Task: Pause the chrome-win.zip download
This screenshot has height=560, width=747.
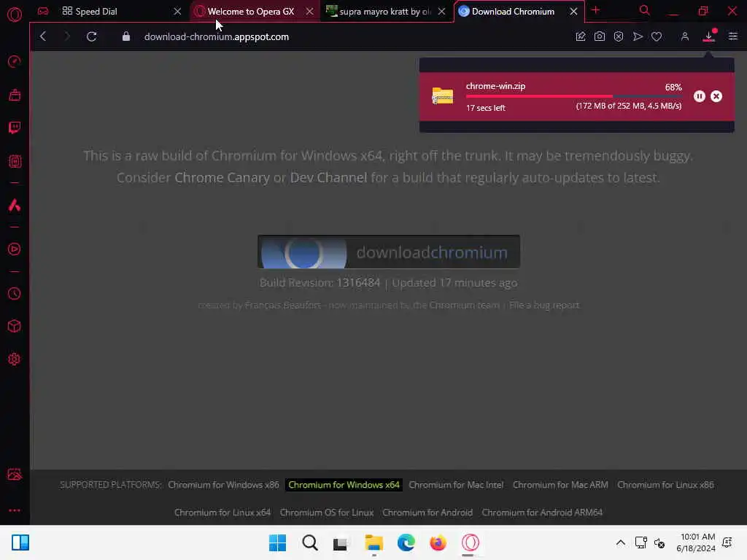Action: coord(699,96)
